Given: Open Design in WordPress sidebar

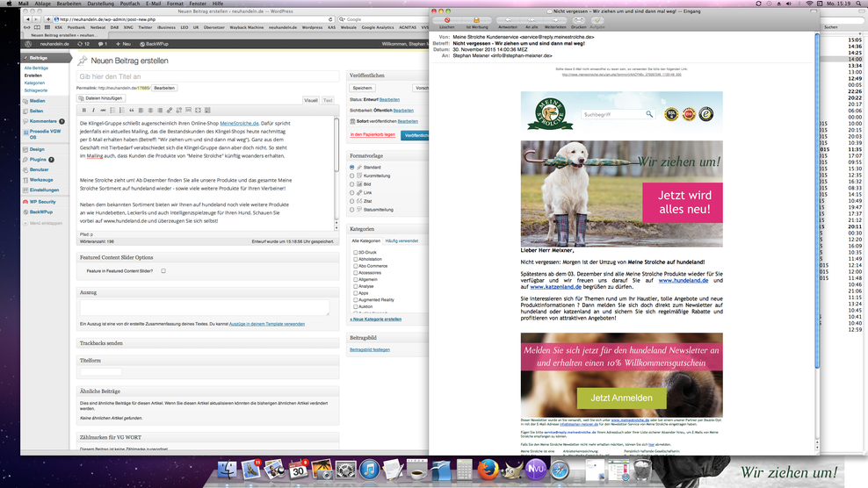Looking at the screenshot, I should pos(37,149).
